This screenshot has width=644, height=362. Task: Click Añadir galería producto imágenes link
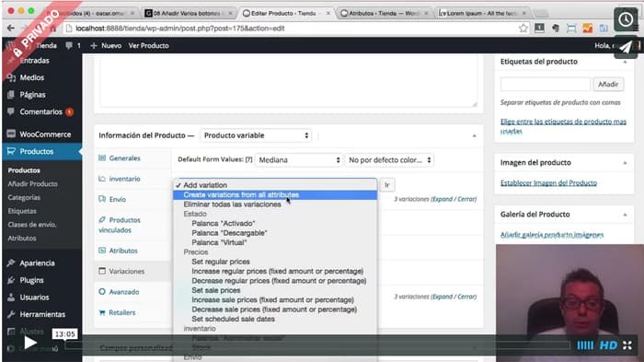coord(552,235)
